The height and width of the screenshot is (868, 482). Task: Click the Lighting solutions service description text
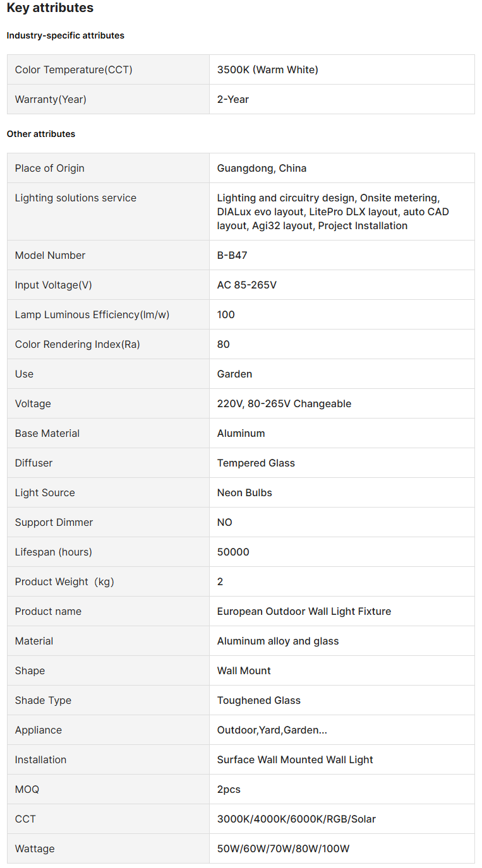[x=333, y=211]
